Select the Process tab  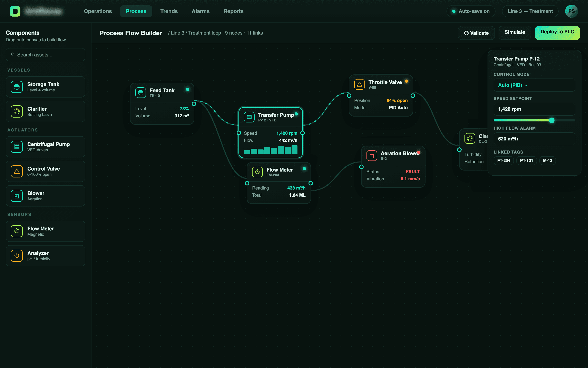coord(136,11)
